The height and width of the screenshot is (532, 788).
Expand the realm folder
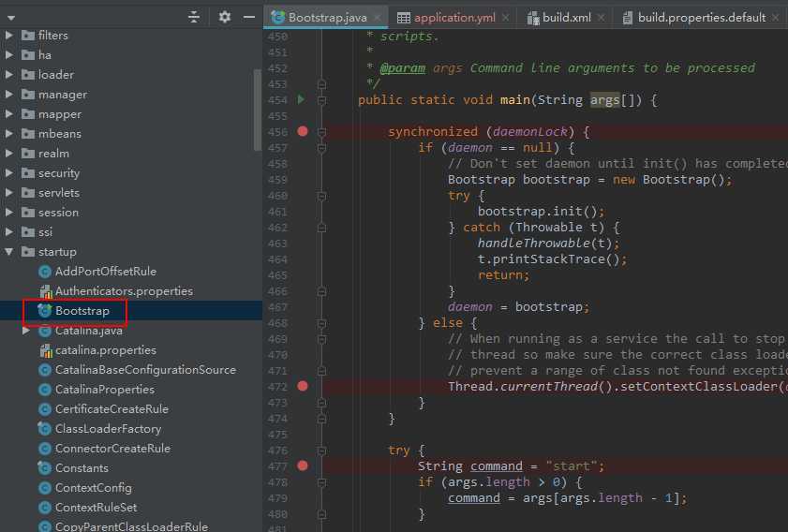point(9,154)
